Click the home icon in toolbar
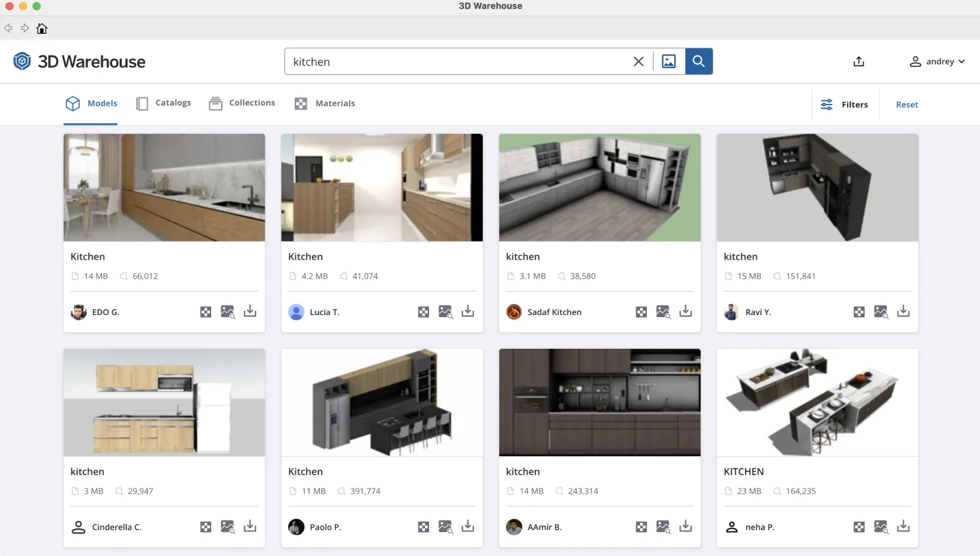980x556 pixels. click(x=42, y=28)
